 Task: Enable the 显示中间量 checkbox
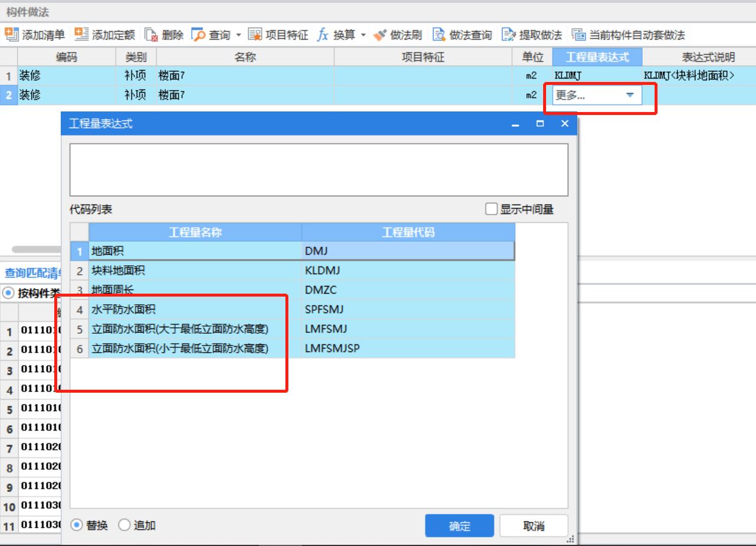(x=491, y=209)
